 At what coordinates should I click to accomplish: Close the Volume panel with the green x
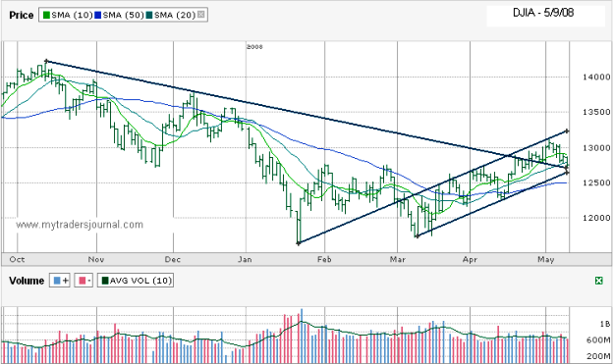pos(598,281)
